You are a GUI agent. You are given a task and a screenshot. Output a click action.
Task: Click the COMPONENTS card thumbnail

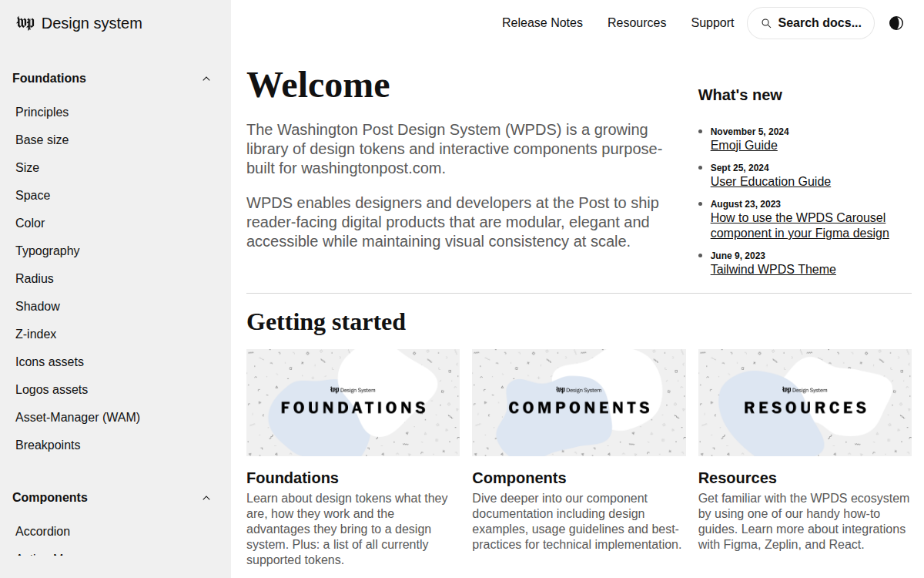pyautogui.click(x=579, y=402)
